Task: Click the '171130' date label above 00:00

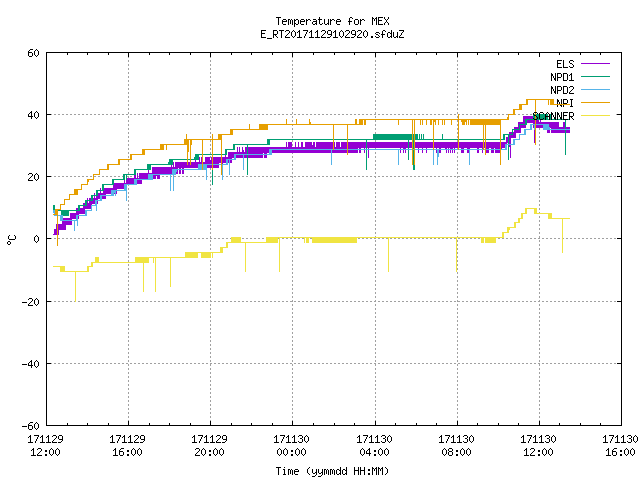Action: click(291, 439)
